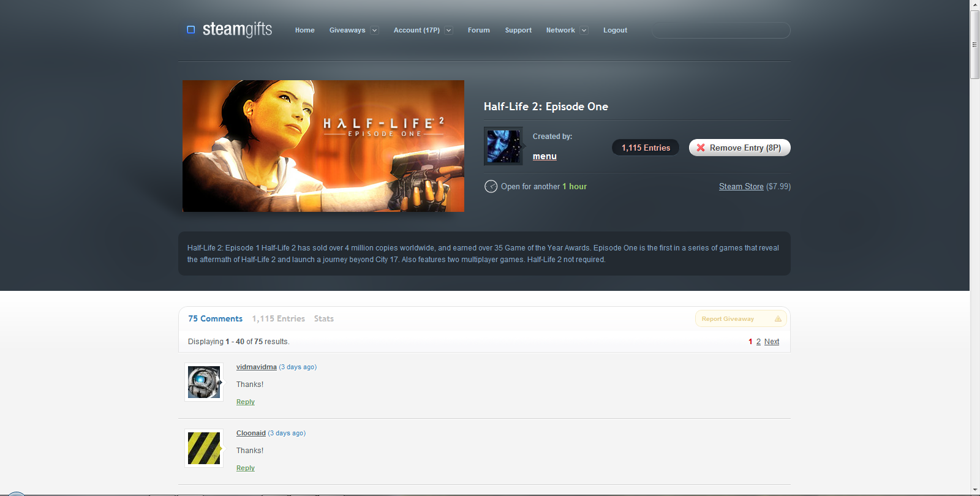Viewport: 980px width, 496px height.
Task: Open the Network menu item
Action: pos(560,30)
